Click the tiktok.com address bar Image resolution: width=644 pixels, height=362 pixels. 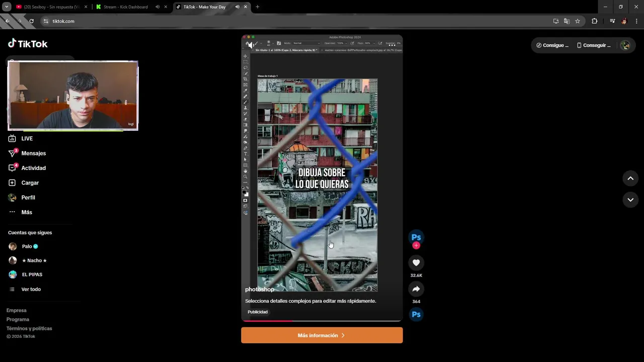point(297,21)
